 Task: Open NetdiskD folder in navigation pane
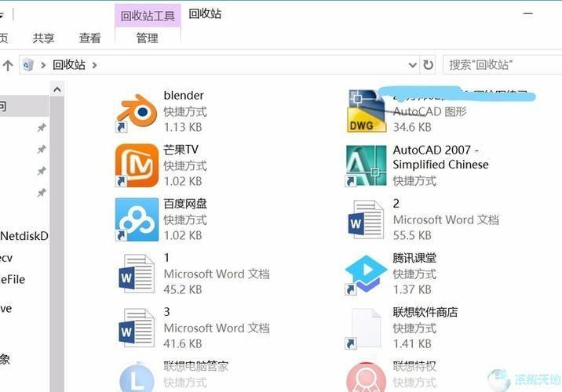24,236
